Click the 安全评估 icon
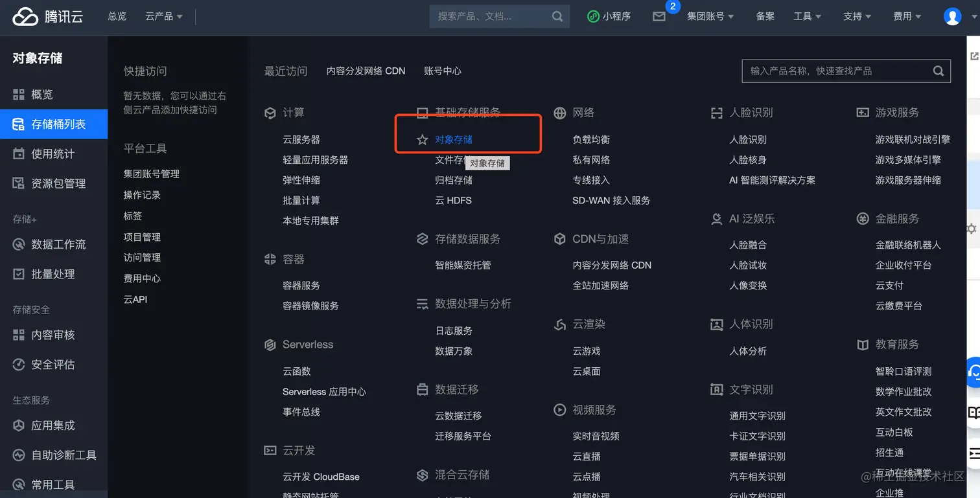Screen dimensions: 980x498 click(19, 365)
